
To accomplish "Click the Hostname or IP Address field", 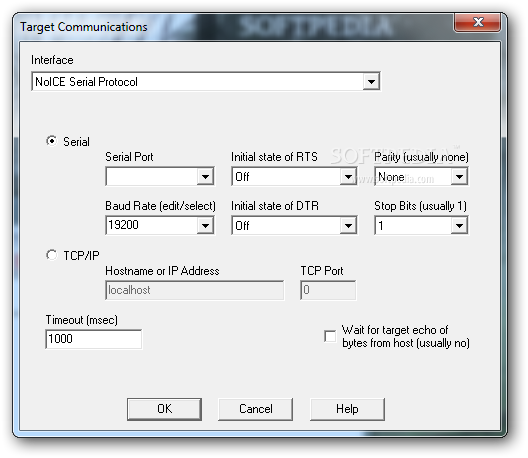I will [x=195, y=290].
